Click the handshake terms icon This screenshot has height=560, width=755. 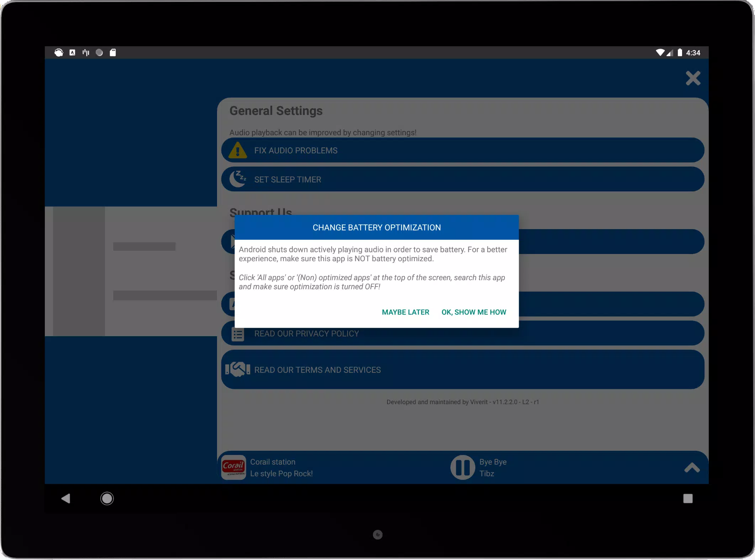tap(238, 369)
